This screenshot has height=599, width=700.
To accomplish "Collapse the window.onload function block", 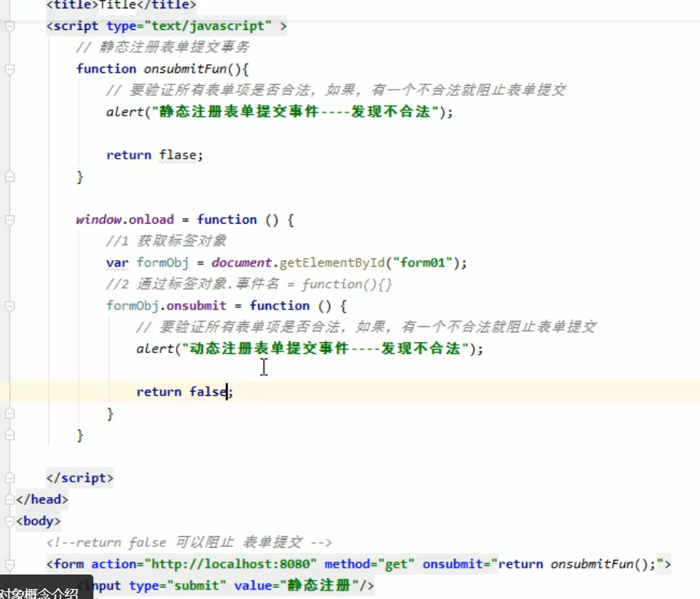I will coord(9,220).
